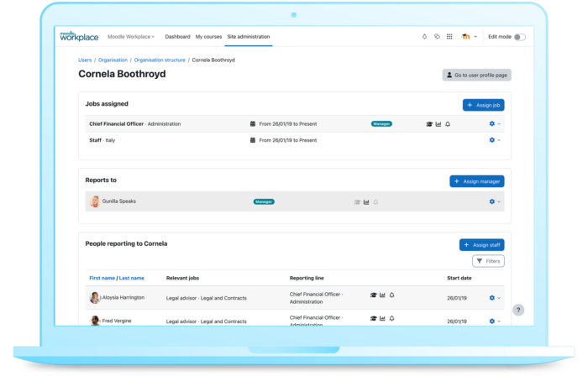Click graduation cap icon in Chief Financial Officer job row
The height and width of the screenshot is (376, 588).
(x=429, y=124)
